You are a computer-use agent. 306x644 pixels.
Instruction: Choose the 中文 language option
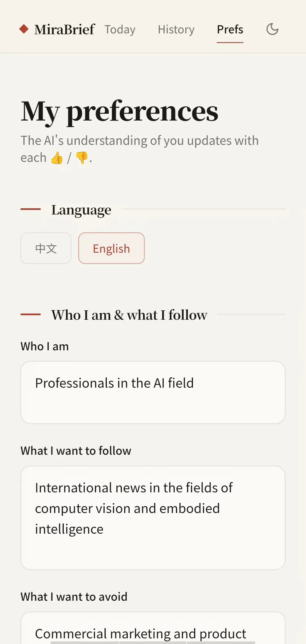point(46,248)
